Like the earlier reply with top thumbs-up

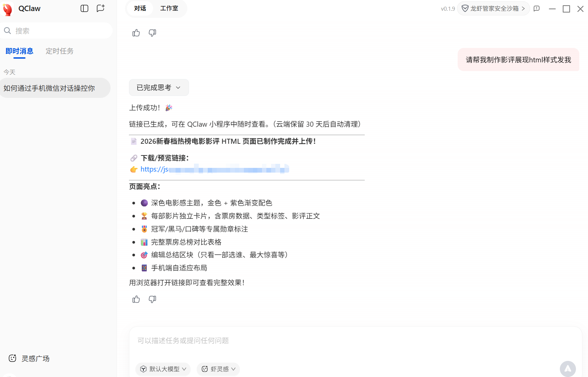click(x=136, y=33)
